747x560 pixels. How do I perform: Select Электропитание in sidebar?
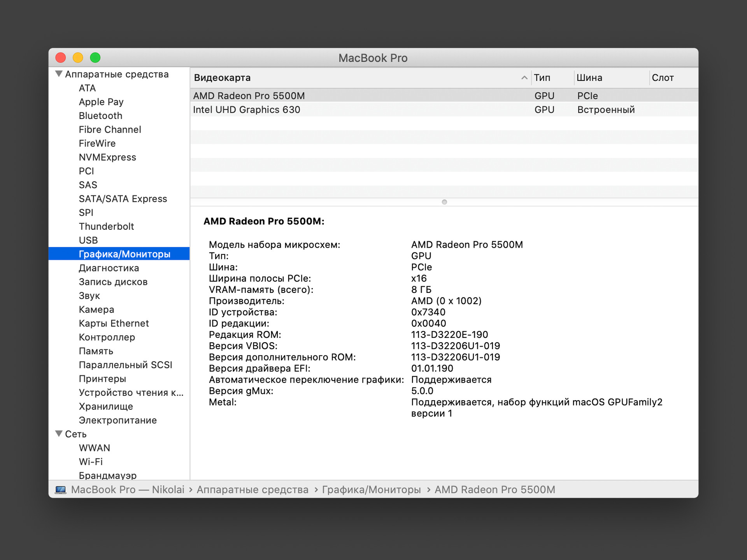pos(118,420)
